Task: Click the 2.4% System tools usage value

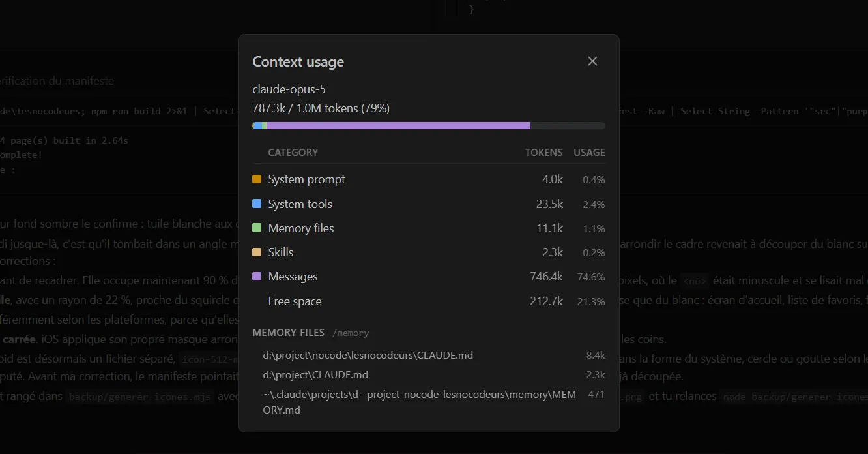Action: (x=594, y=205)
